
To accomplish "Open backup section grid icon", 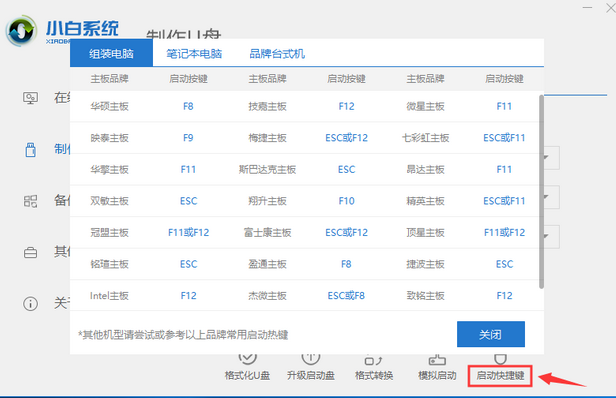I will [x=30, y=201].
